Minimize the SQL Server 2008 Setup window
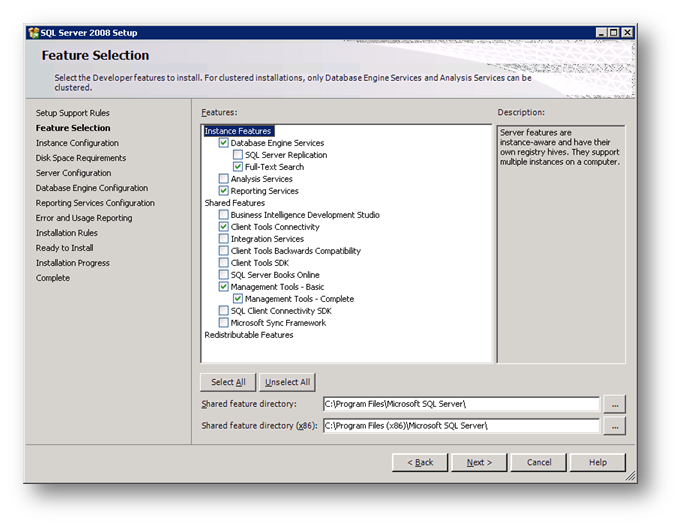681x527 pixels. tap(601, 33)
